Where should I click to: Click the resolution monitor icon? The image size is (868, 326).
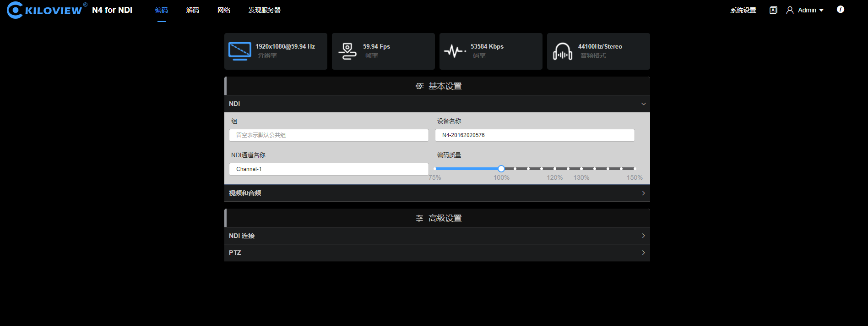click(240, 51)
